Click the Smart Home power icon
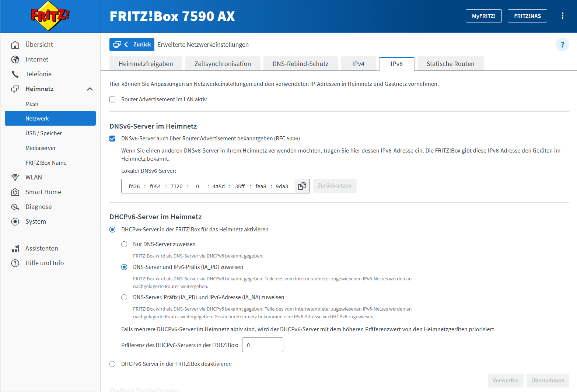Image resolution: width=577 pixels, height=392 pixels. pyautogui.click(x=15, y=192)
